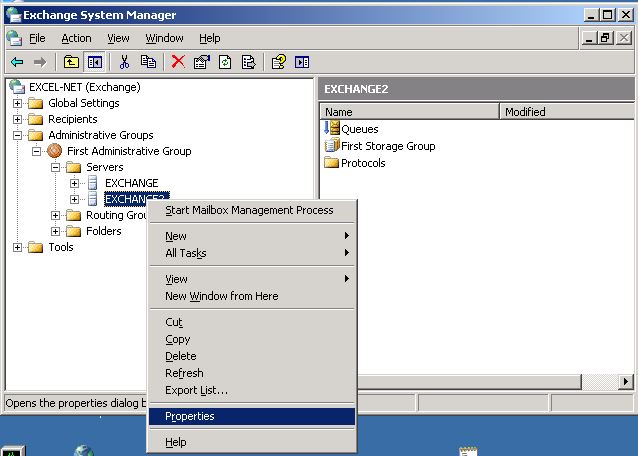Choose New Window from Here
Viewport: 638px width, 456px height.
click(x=252, y=296)
